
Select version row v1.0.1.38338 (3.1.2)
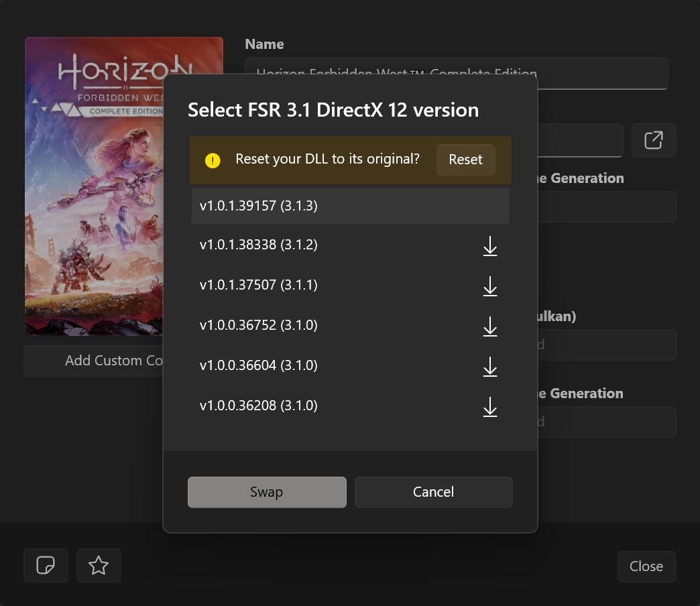pyautogui.click(x=350, y=245)
